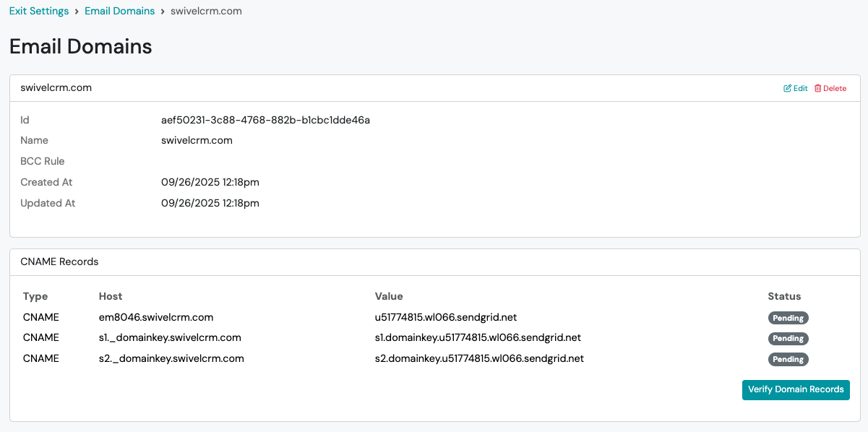Click the Edit pencil icon
The width and height of the screenshot is (868, 432).
pos(788,88)
